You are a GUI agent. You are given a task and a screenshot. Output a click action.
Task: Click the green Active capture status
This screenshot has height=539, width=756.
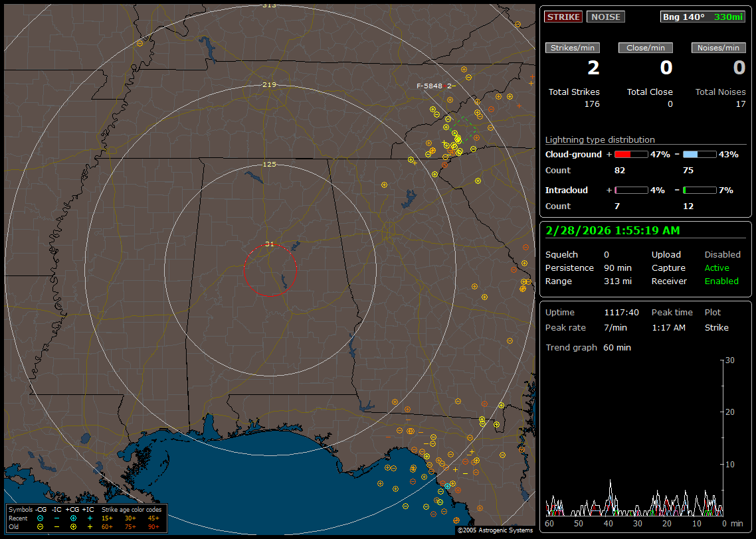717,268
